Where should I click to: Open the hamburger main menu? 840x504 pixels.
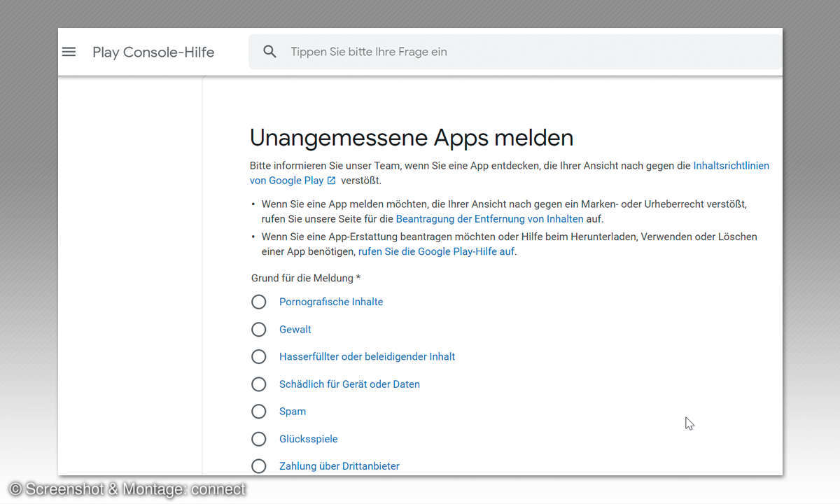[69, 52]
